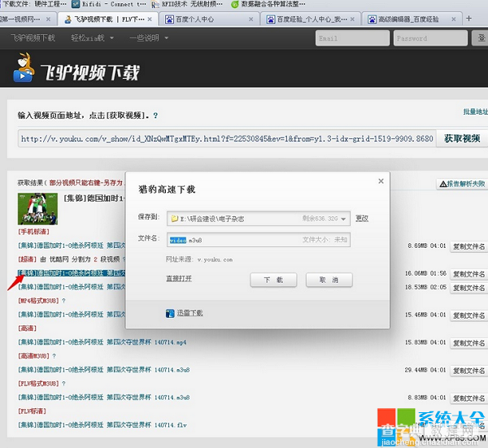
Task: Close the 第一视频网 browser tab
Action: pos(48,20)
